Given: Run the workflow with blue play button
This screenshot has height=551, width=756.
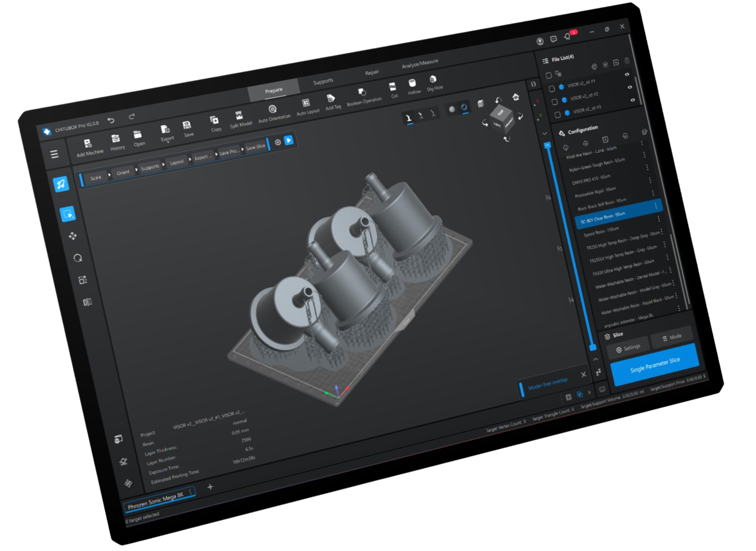Looking at the screenshot, I should pos(289,140).
